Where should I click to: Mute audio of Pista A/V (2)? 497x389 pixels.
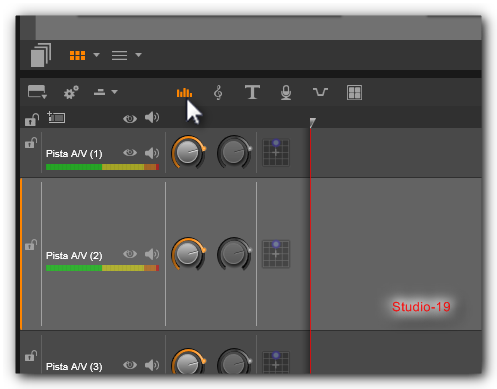point(152,255)
